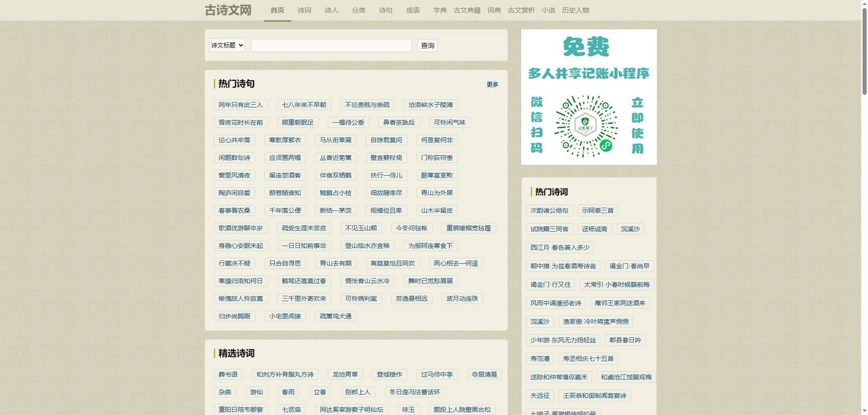Select the 首页 tab

[277, 10]
